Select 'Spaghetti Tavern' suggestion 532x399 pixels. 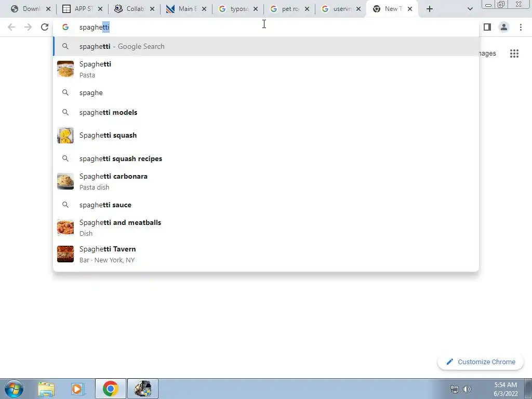pos(266,254)
